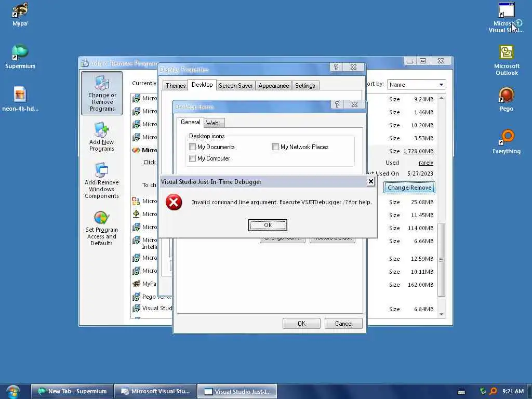
Task: Open New Tab - Supermium taskbar button
Action: tap(72, 391)
